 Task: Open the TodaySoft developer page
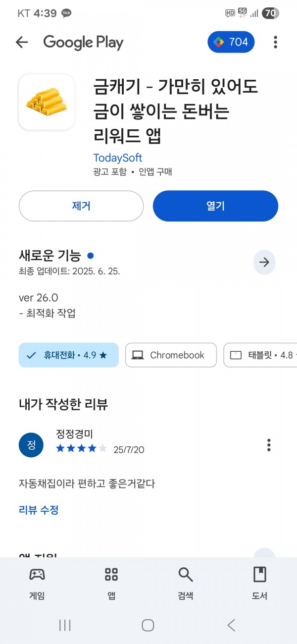118,158
